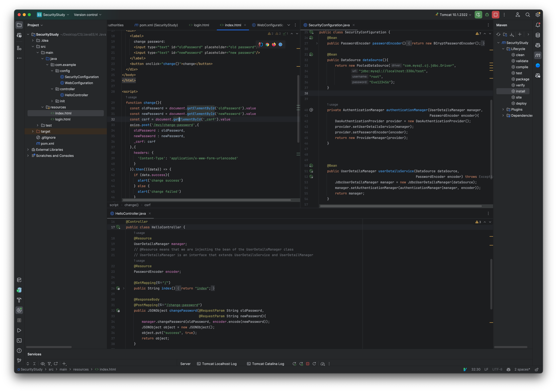Toggle the Services filter button
Viewport: 557px width, 392px height.
[49, 364]
